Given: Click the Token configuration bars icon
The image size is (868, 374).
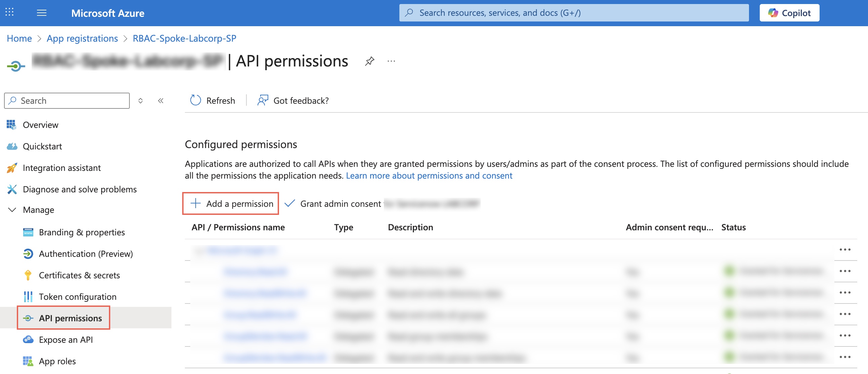Looking at the screenshot, I should click(x=28, y=296).
